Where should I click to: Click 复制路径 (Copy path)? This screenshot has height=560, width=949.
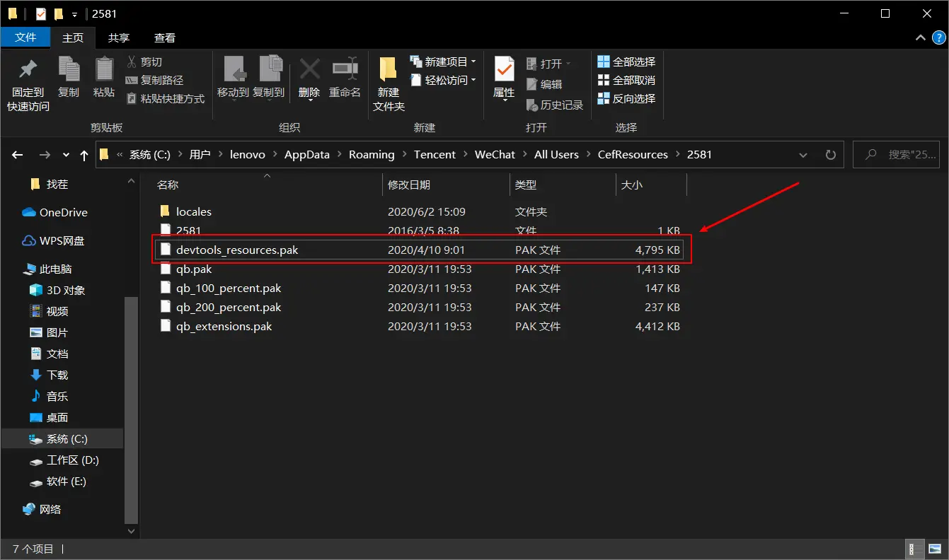click(x=154, y=81)
